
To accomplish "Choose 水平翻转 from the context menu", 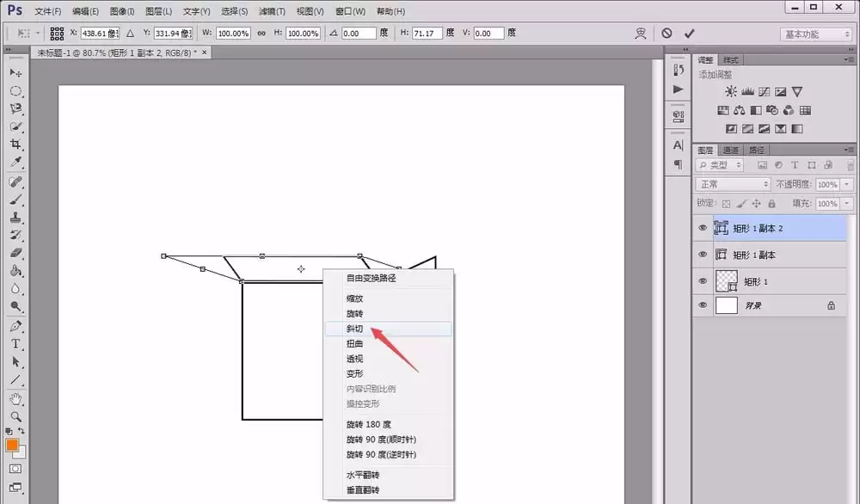I will (x=389, y=475).
